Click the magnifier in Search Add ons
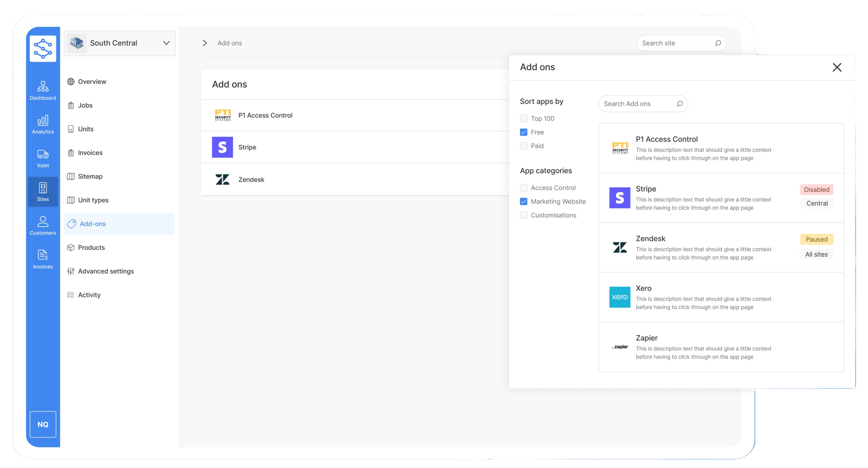This screenshot has height=468, width=868. 680,104
